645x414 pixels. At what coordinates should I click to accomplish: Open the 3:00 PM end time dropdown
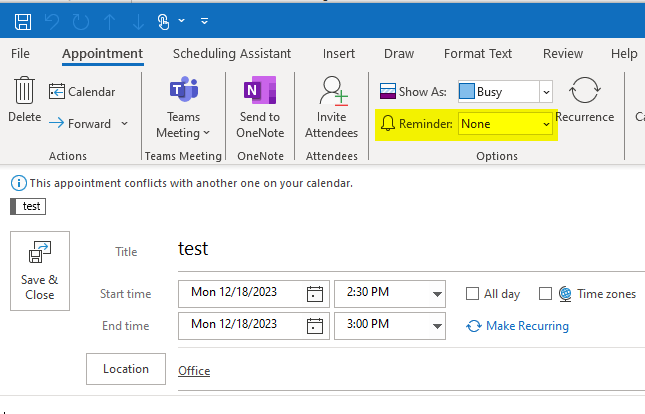[437, 326]
